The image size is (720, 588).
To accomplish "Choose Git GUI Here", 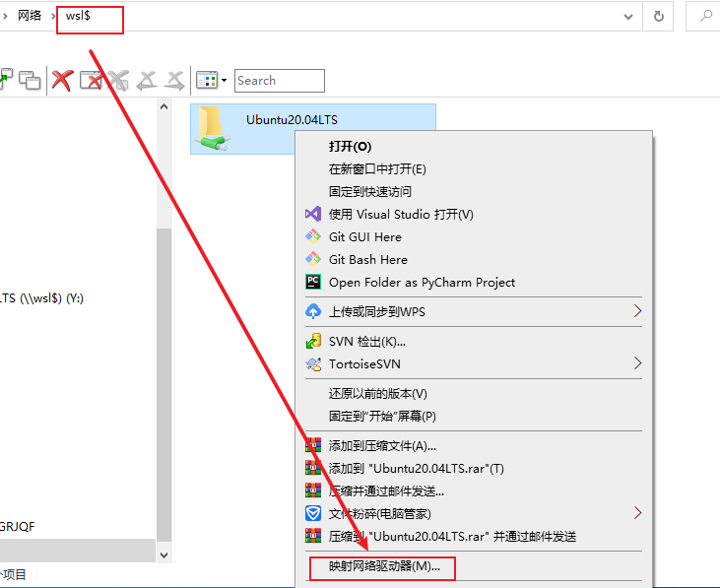I will pyautogui.click(x=474, y=236).
